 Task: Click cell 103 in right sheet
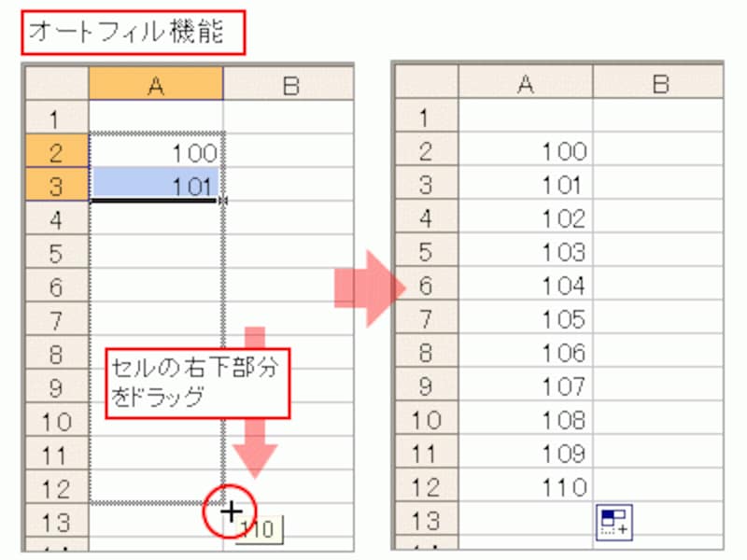click(526, 250)
